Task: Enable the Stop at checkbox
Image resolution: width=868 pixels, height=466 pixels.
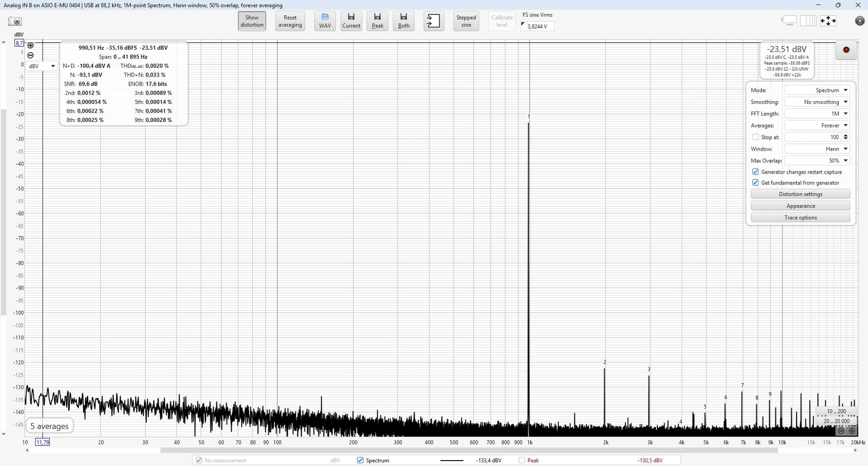Action: (x=755, y=137)
